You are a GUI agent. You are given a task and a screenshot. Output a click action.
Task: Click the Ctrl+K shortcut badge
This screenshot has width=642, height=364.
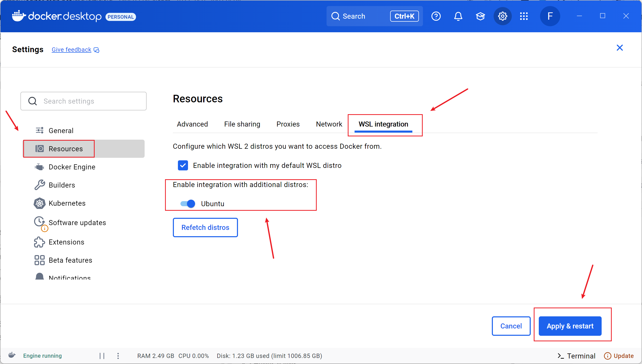coord(404,16)
